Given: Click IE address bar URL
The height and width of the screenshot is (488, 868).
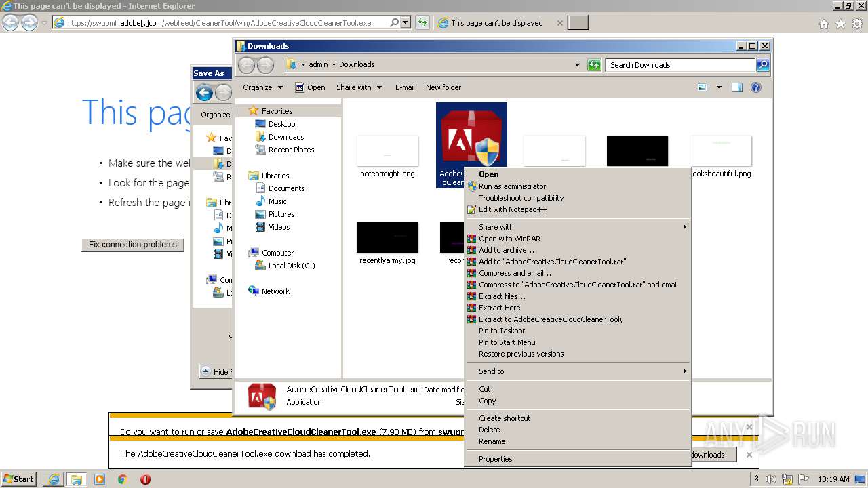Looking at the screenshot, I should click(219, 23).
